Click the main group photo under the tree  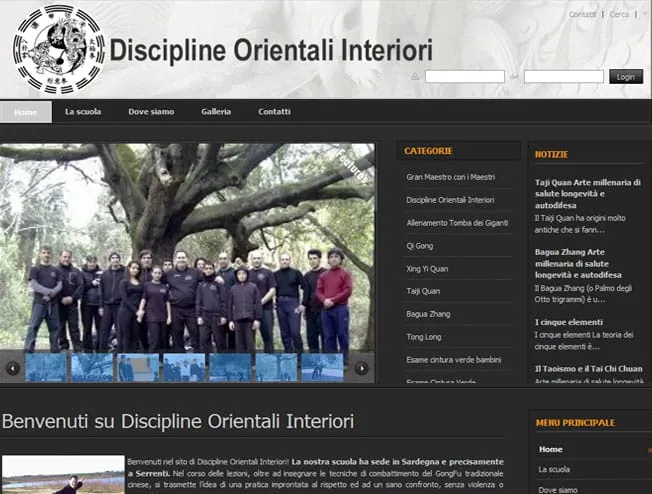click(x=187, y=247)
